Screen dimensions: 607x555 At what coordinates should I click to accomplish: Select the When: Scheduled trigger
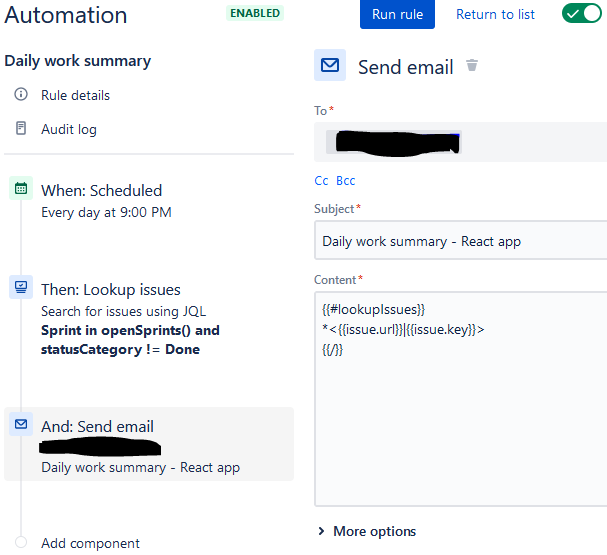tap(101, 190)
